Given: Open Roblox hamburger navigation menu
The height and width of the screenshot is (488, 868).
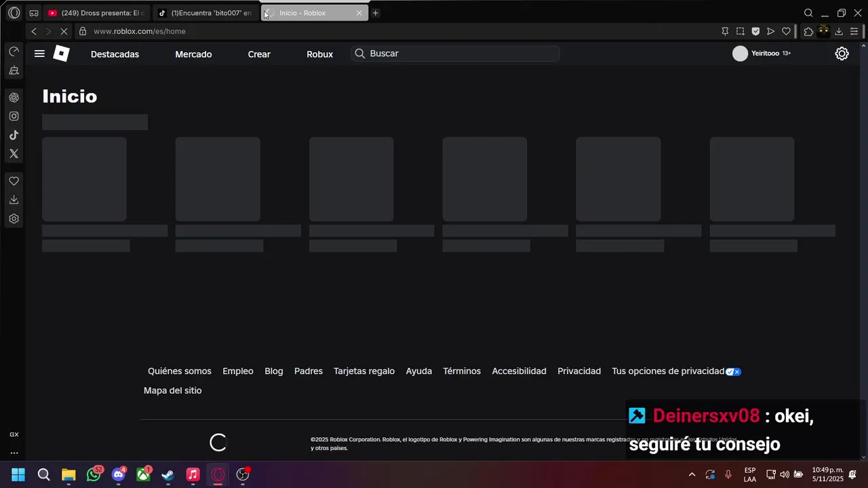Looking at the screenshot, I should [x=39, y=54].
